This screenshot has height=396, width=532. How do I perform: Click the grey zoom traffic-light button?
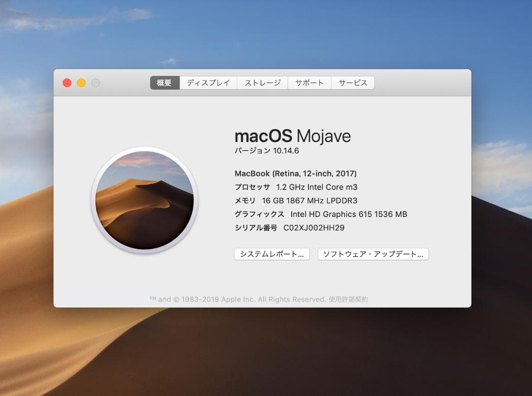(96, 83)
